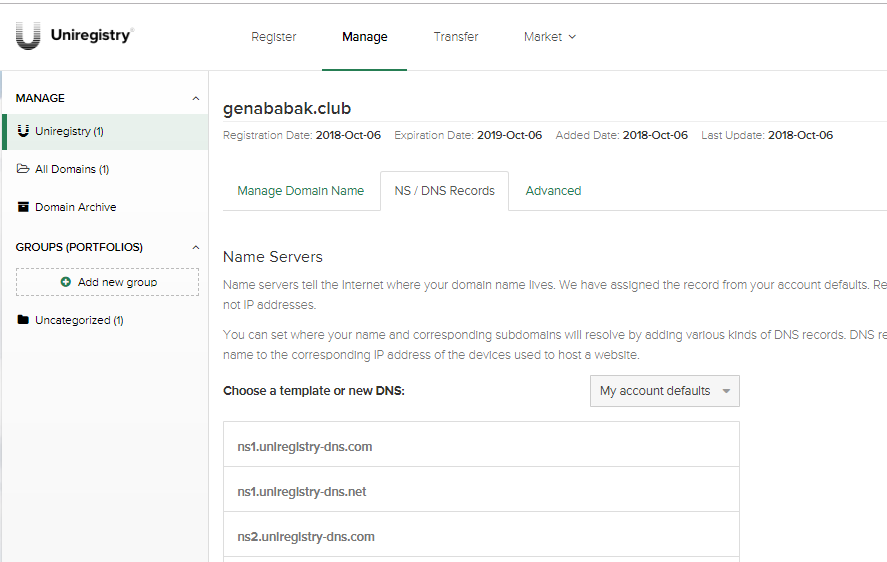Open the Transfer page
Image resolution: width=887 pixels, height=562 pixels.
(456, 37)
